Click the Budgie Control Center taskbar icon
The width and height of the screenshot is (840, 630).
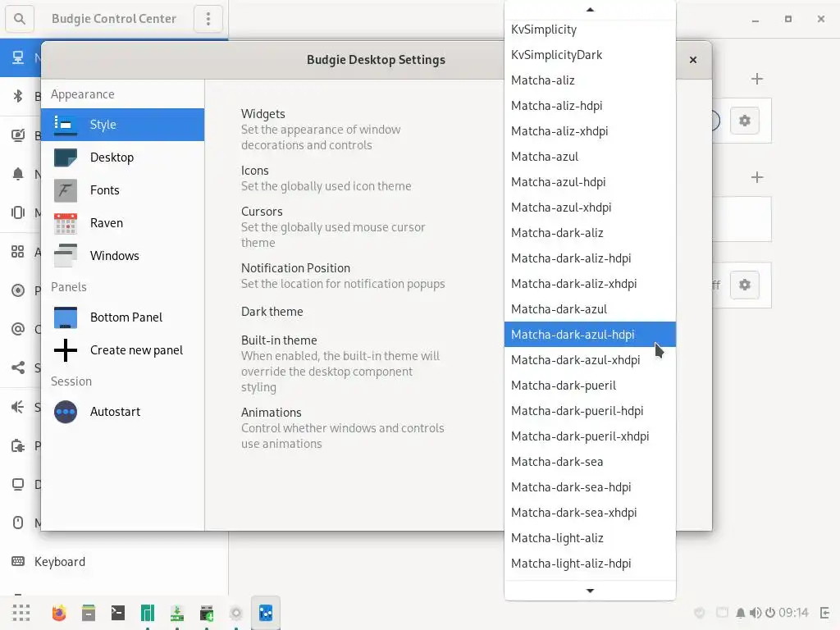click(266, 612)
